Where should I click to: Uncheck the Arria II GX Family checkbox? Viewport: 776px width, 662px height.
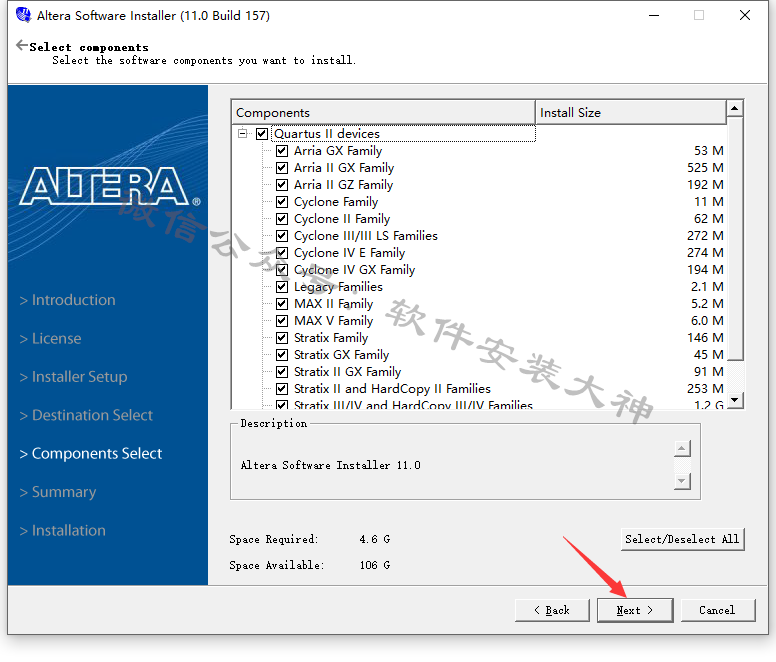point(282,168)
